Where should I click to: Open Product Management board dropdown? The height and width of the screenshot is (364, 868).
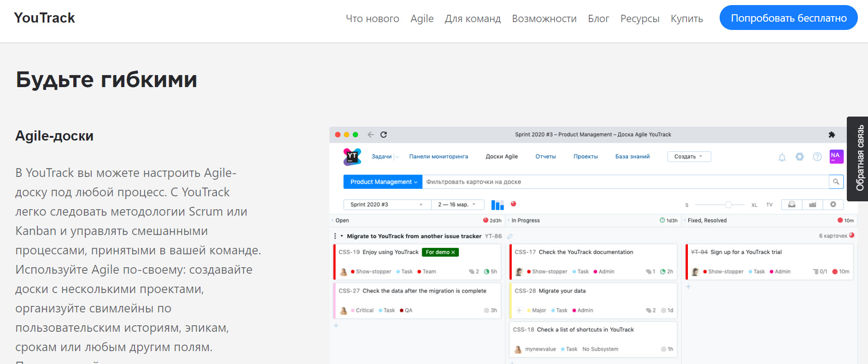383,182
